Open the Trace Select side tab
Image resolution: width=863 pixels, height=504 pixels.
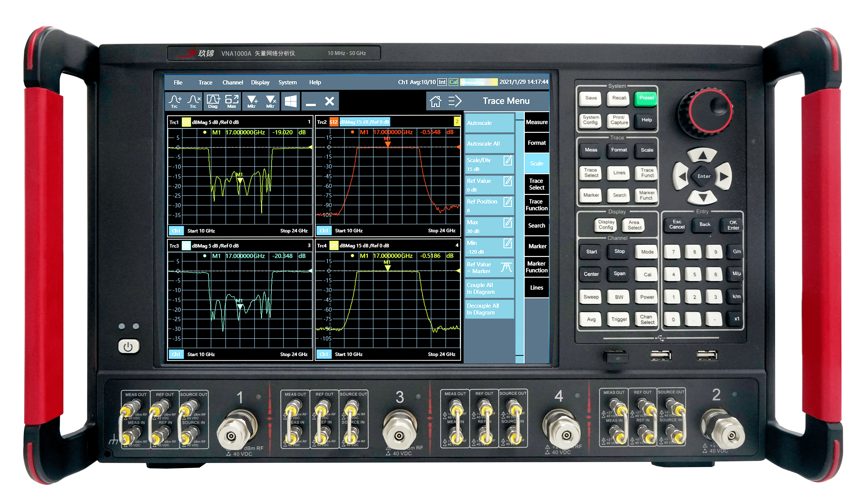point(537,184)
